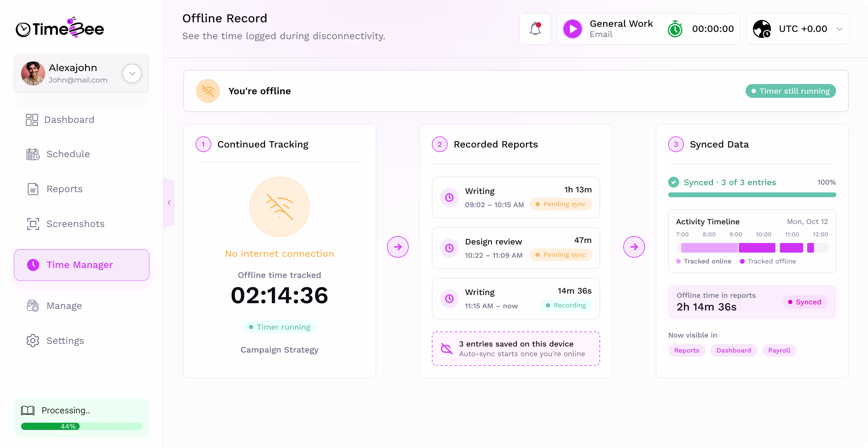Open the Dashboard tag link
The image size is (868, 448).
click(x=733, y=350)
